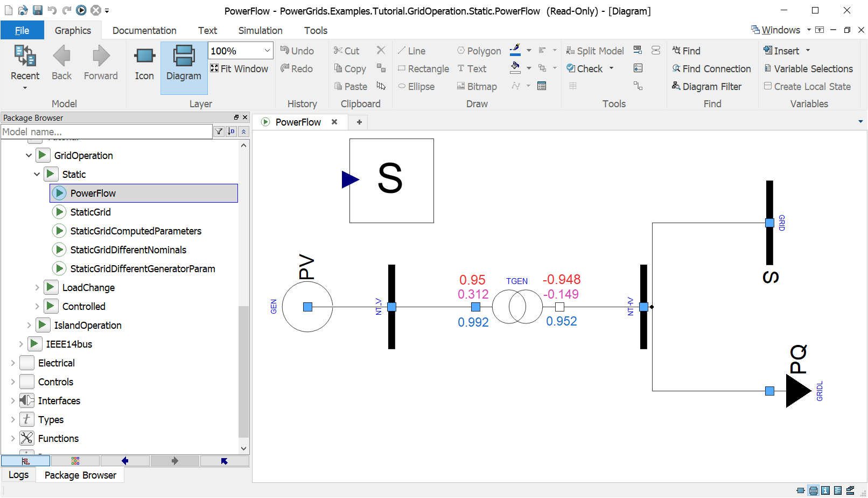The width and height of the screenshot is (868, 498).
Task: Click the Fit Window button
Action: [x=239, y=68]
